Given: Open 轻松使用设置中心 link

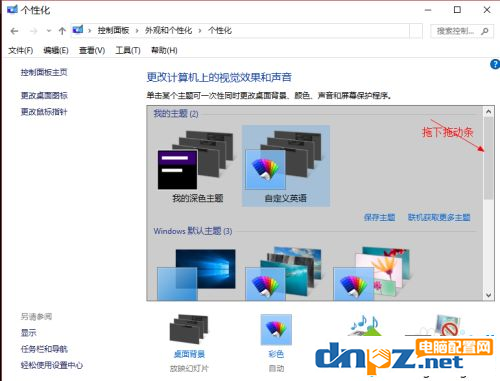Looking at the screenshot, I should click(x=52, y=365).
